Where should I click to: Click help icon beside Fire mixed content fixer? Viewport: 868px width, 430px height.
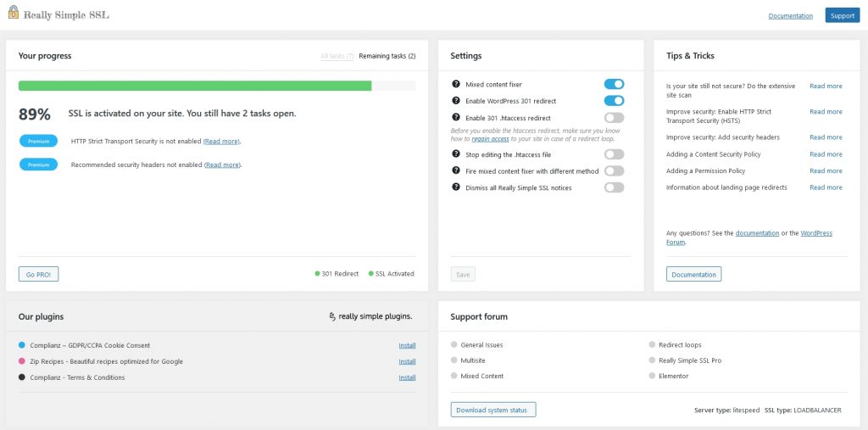pyautogui.click(x=456, y=170)
